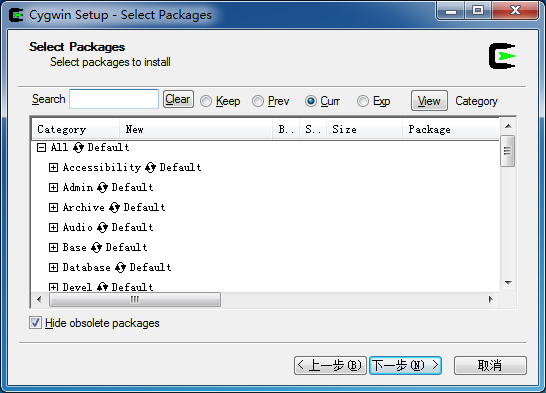Screen dimensions: 546x393
Task: Go back with 上一步(B) button
Action: [330, 365]
